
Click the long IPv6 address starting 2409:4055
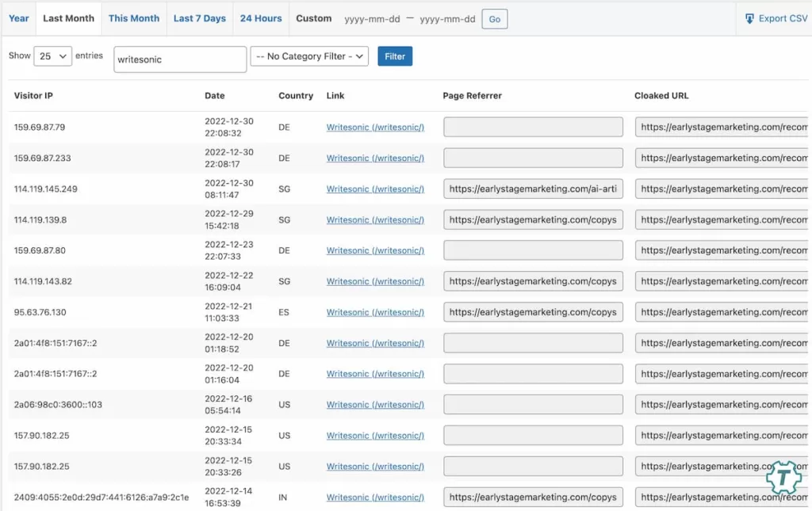(101, 497)
